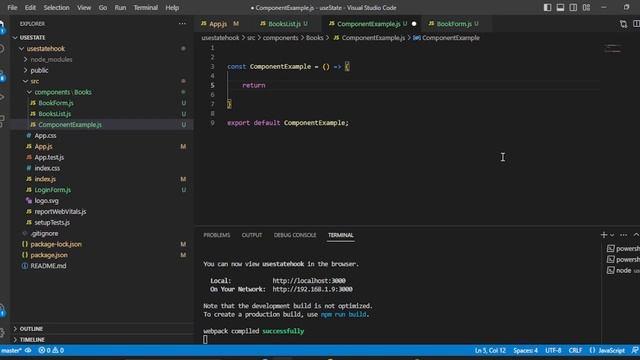This screenshot has height=360, width=640.
Task: Open reportWebVitals.js in the Explorer
Action: [60, 211]
